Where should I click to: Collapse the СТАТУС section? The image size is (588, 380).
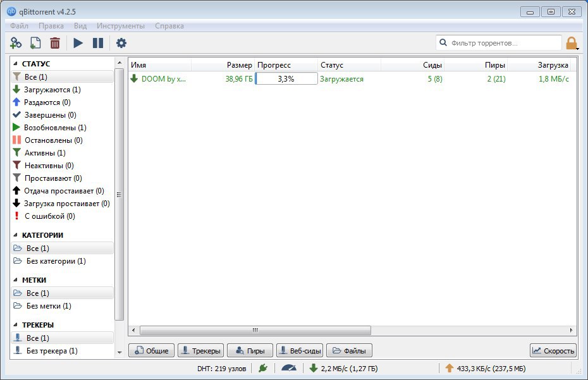click(x=15, y=64)
